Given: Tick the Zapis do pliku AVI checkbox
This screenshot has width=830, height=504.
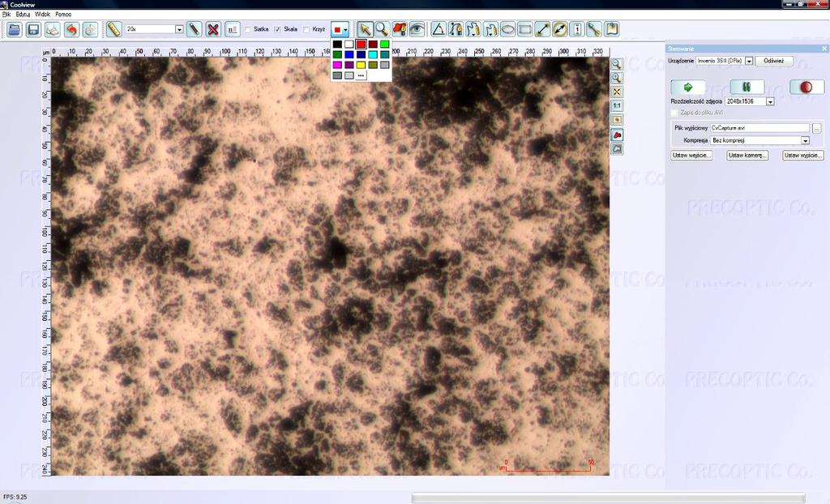Looking at the screenshot, I should tap(674, 113).
